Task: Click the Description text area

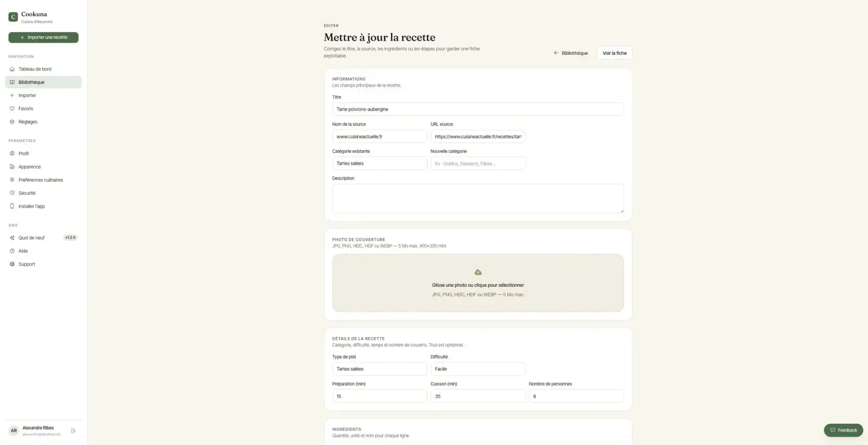Action: tap(478, 198)
